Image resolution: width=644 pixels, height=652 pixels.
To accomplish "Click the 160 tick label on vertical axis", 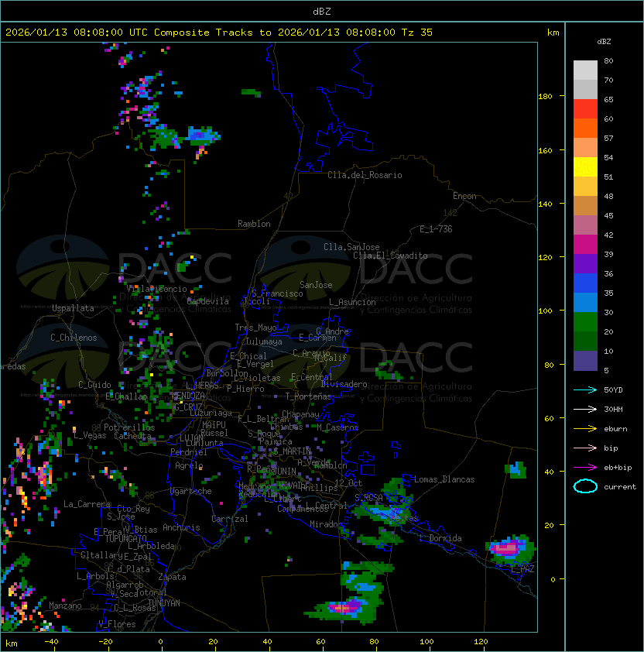I will point(545,150).
